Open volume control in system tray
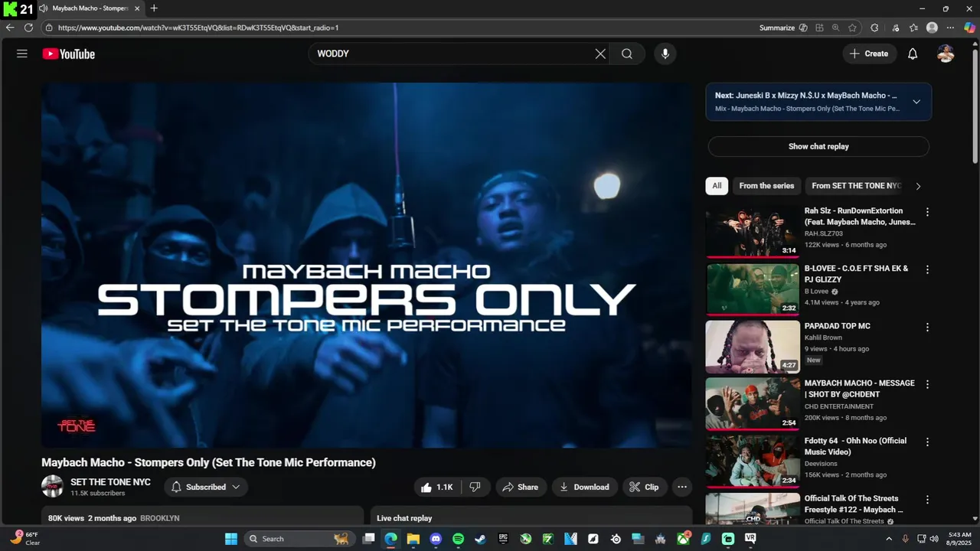The width and height of the screenshot is (980, 551). coord(934,539)
